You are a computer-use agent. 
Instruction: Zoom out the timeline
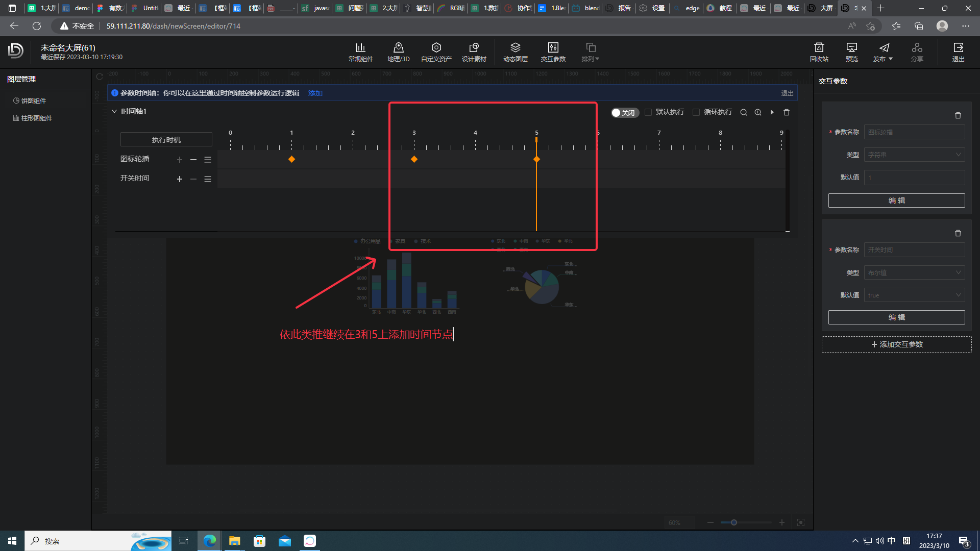(x=744, y=112)
